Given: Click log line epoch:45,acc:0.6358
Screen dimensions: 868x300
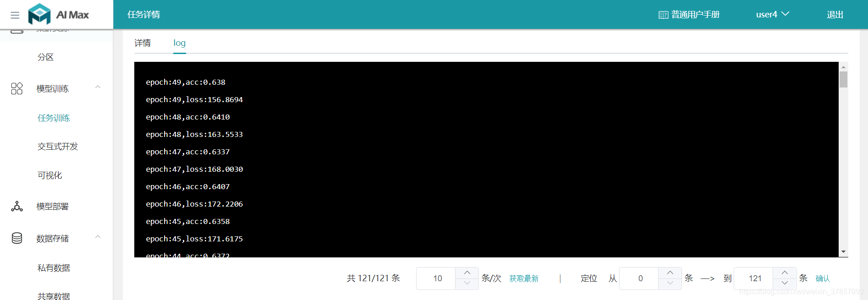Looking at the screenshot, I should (188, 222).
